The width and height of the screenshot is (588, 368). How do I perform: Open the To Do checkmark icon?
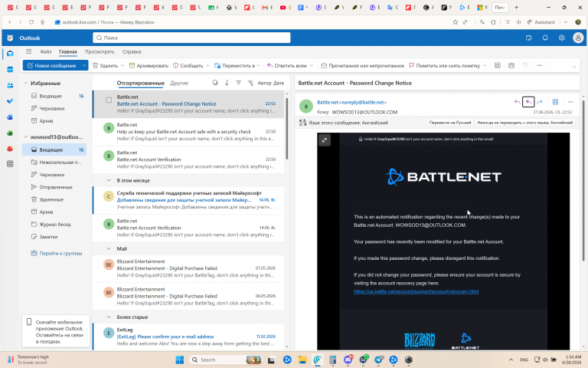point(10,101)
